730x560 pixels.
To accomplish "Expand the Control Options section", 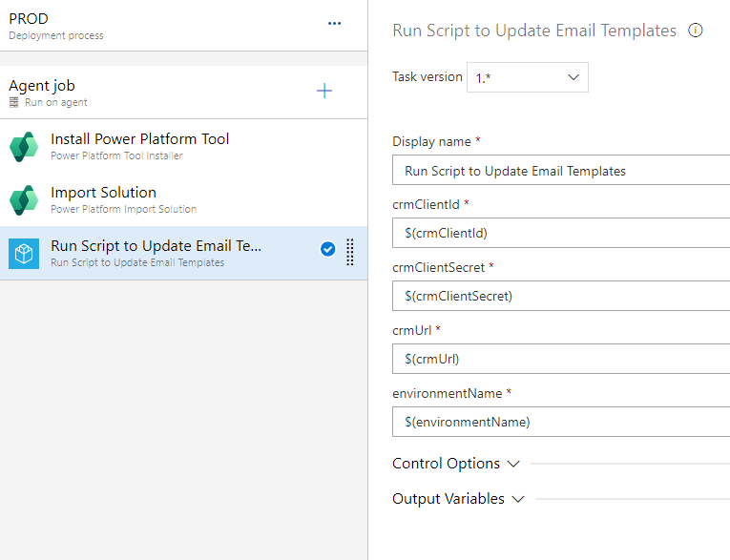I will pyautogui.click(x=456, y=464).
